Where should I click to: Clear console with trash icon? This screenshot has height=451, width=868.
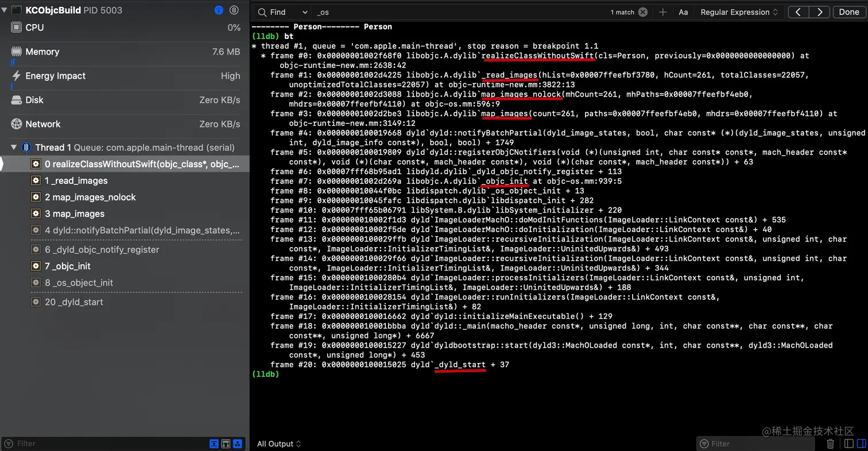click(830, 444)
